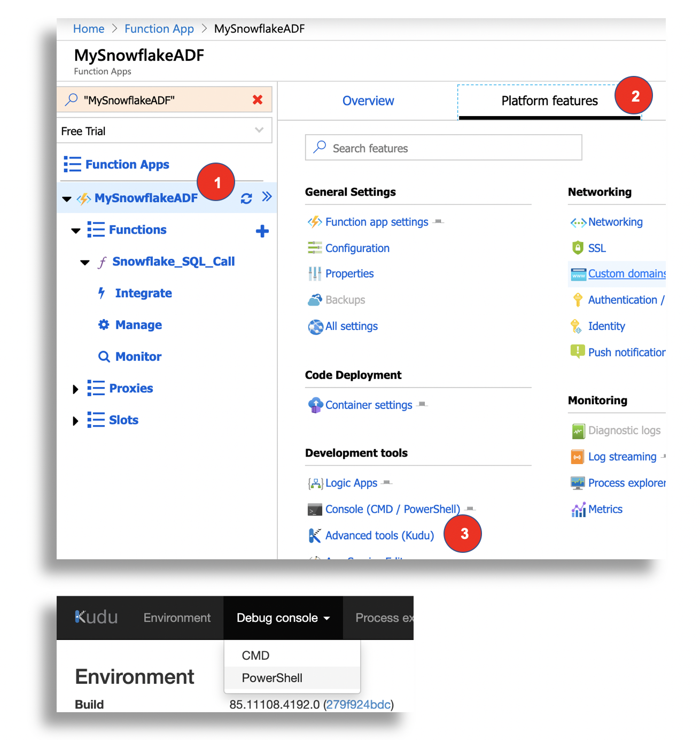
Task: Choose PowerShell from Debug console menu
Action: point(292,678)
